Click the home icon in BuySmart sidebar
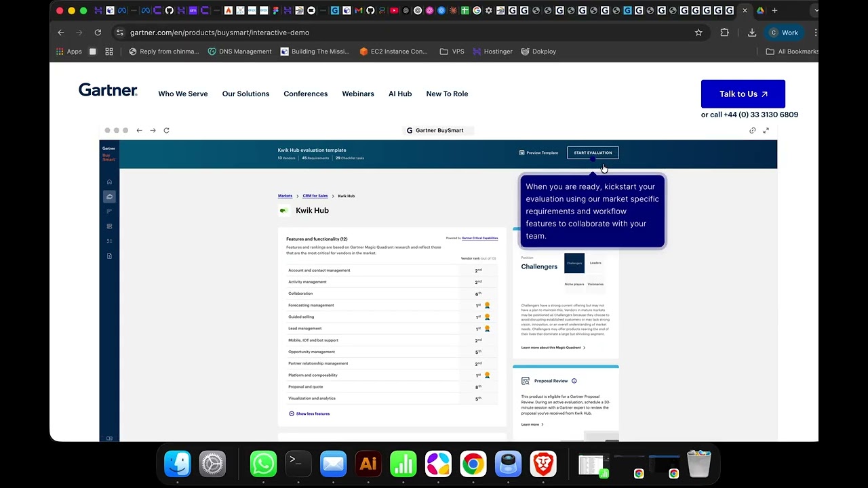The width and height of the screenshot is (868, 488). point(109,182)
